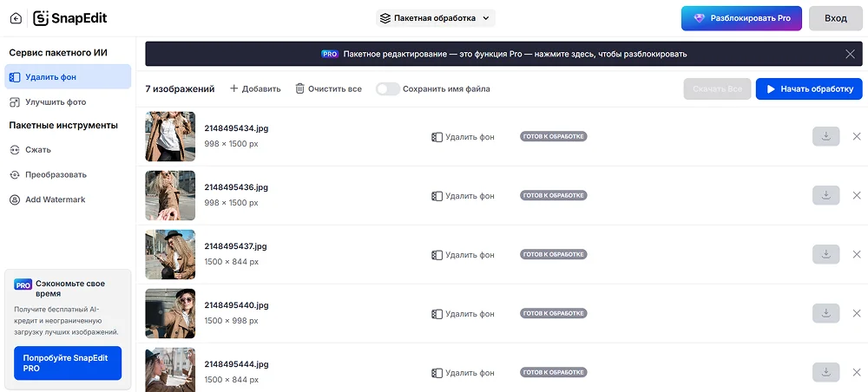This screenshot has width=868, height=392.
Task: Open thumbnail of 2148495434.jpg
Action: coord(170,136)
